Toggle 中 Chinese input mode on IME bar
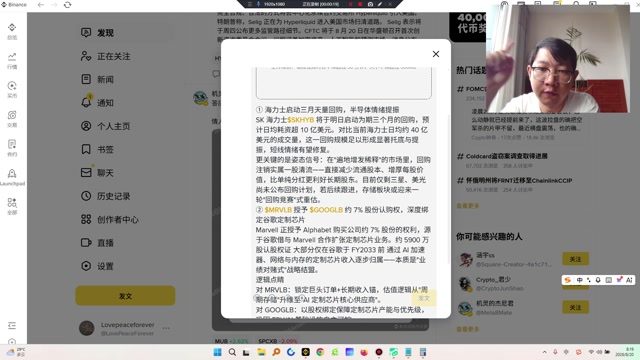The height and width of the screenshot is (360, 640). [x=579, y=280]
